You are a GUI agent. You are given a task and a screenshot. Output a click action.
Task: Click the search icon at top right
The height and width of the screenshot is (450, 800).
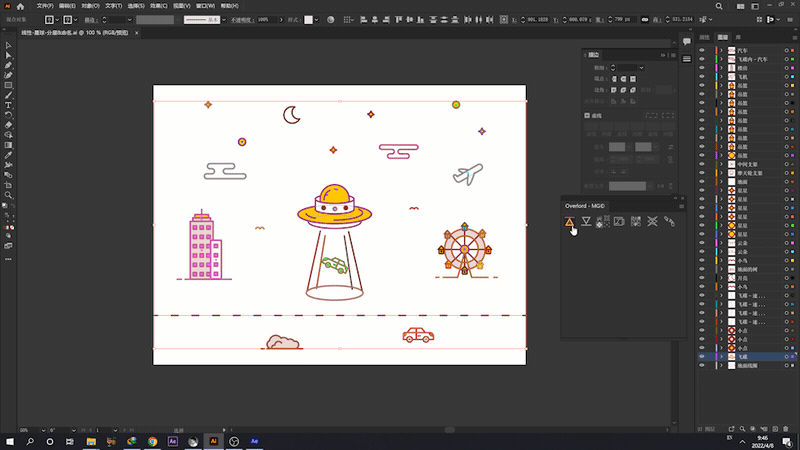(719, 6)
